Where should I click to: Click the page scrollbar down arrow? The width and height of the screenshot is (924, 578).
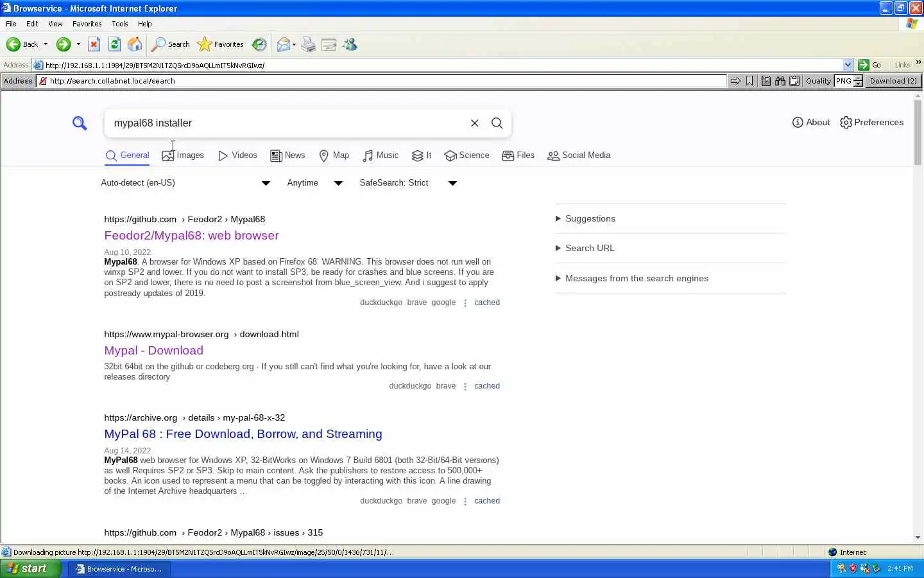point(918,538)
